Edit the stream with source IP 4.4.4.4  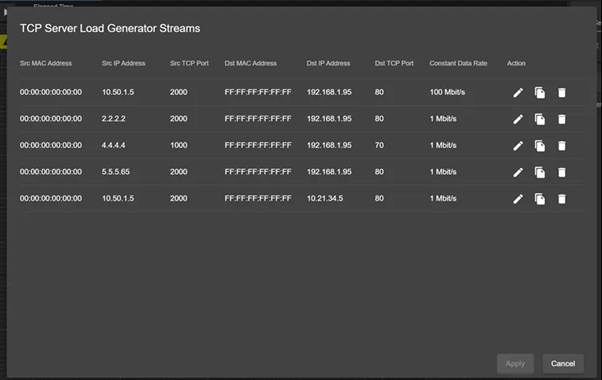[518, 145]
